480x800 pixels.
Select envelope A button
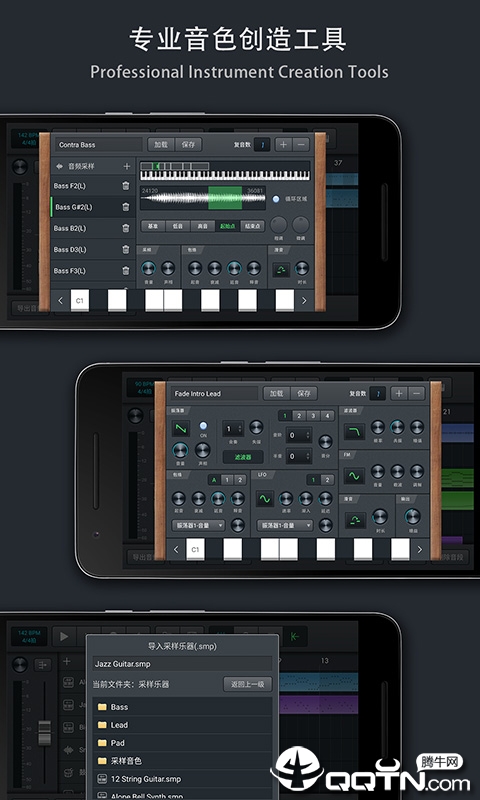click(214, 480)
